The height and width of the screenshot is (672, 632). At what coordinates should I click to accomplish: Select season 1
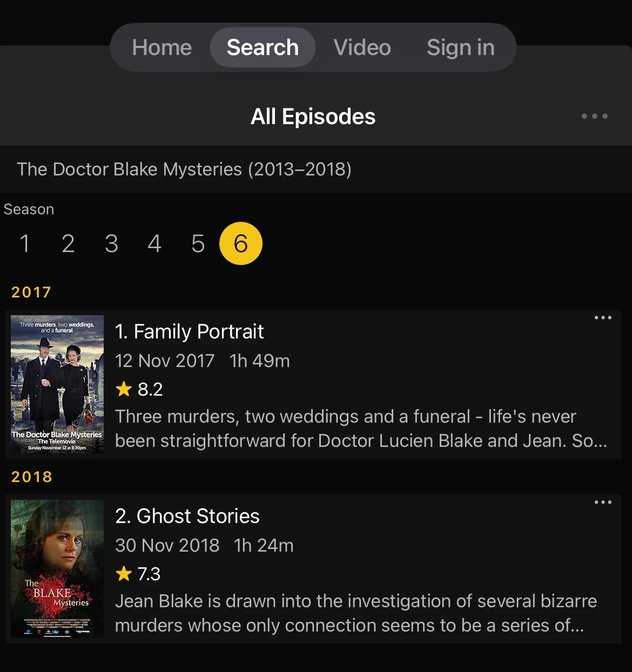click(25, 243)
